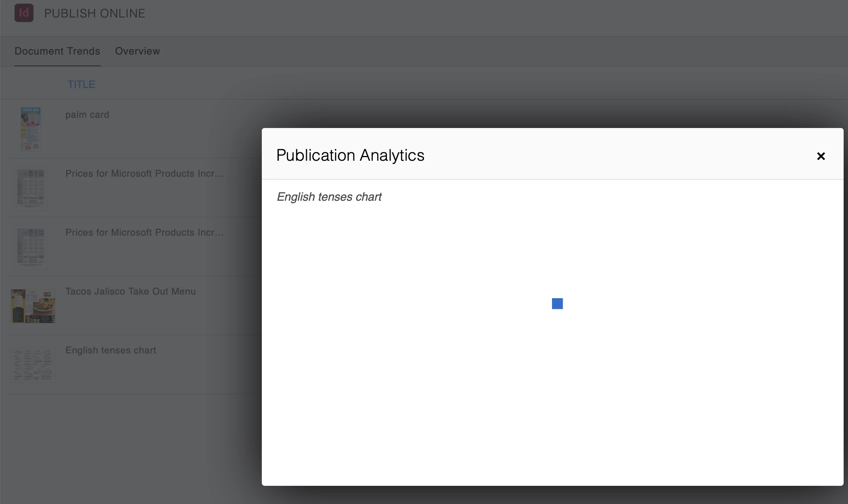
Task: Switch to the Overview tab
Action: point(137,51)
